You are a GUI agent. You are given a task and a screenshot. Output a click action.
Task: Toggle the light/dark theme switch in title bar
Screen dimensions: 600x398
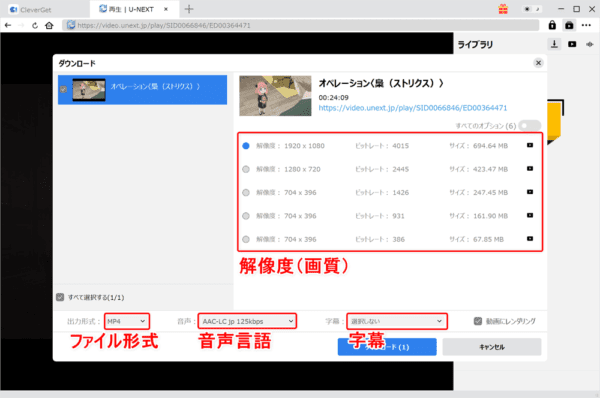(532, 9)
